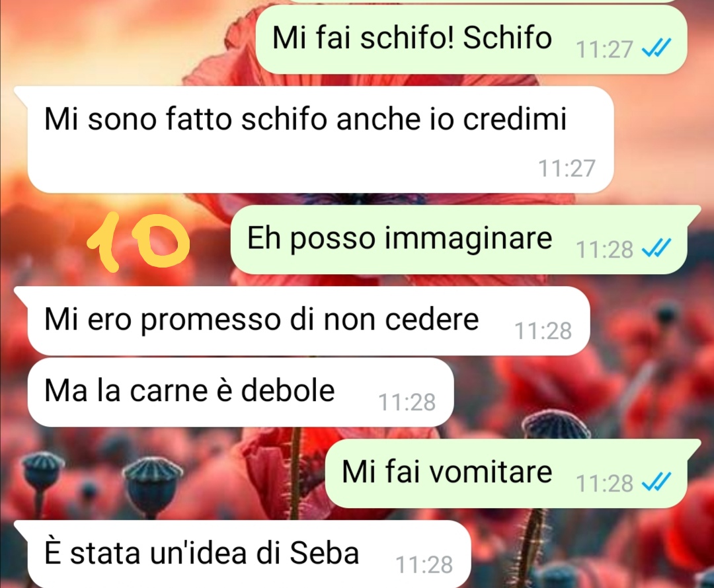Click the read-receipt checkmarks on 'Mi fai schifo! Schifo'
The image size is (714, 588).
tap(656, 48)
